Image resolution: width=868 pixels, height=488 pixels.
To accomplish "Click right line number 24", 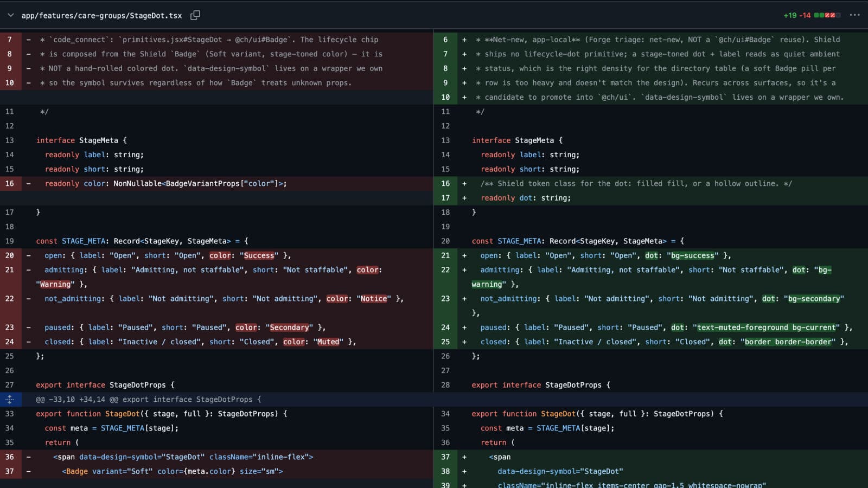I will (x=445, y=328).
